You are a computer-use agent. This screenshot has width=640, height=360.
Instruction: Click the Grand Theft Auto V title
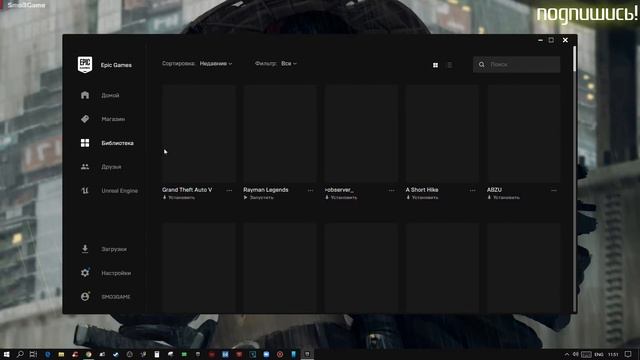187,190
